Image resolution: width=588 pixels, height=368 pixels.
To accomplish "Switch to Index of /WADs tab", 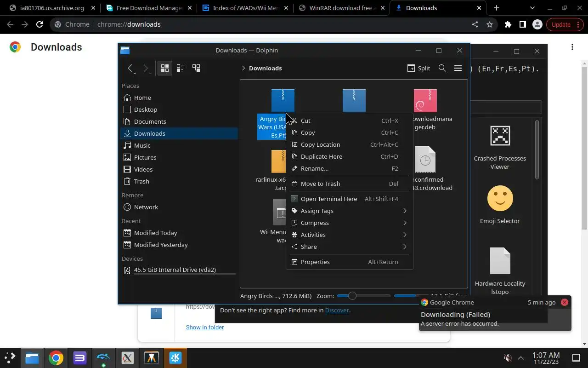I will point(245,8).
